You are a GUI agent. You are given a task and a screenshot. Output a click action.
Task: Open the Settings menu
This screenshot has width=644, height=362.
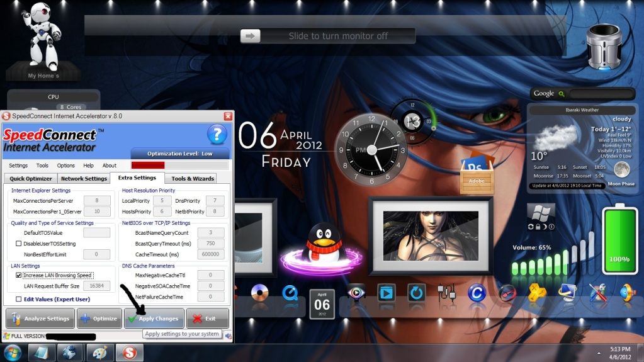tap(18, 166)
